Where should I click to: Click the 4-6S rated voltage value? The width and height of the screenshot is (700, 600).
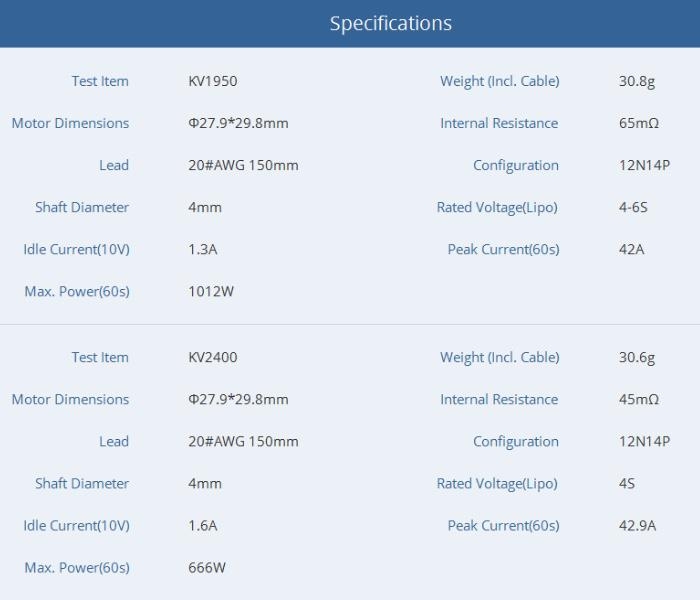coord(634,207)
